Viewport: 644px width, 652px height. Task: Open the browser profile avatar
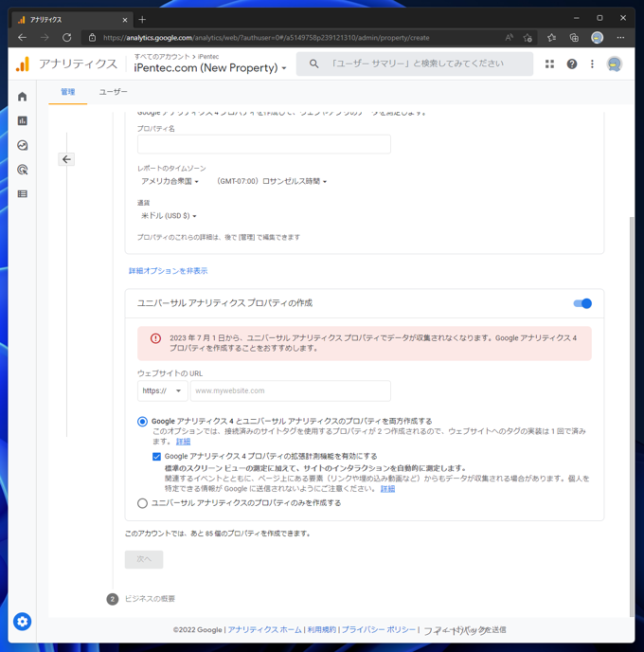(x=597, y=37)
